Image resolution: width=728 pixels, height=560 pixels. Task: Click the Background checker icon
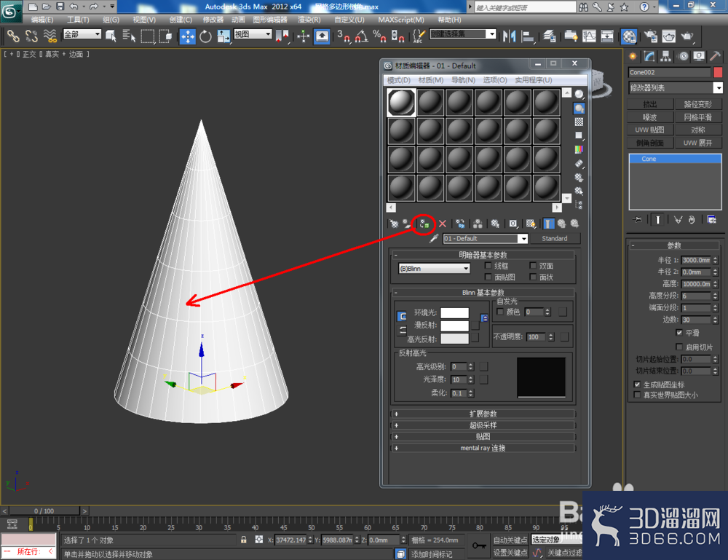pos(579,122)
